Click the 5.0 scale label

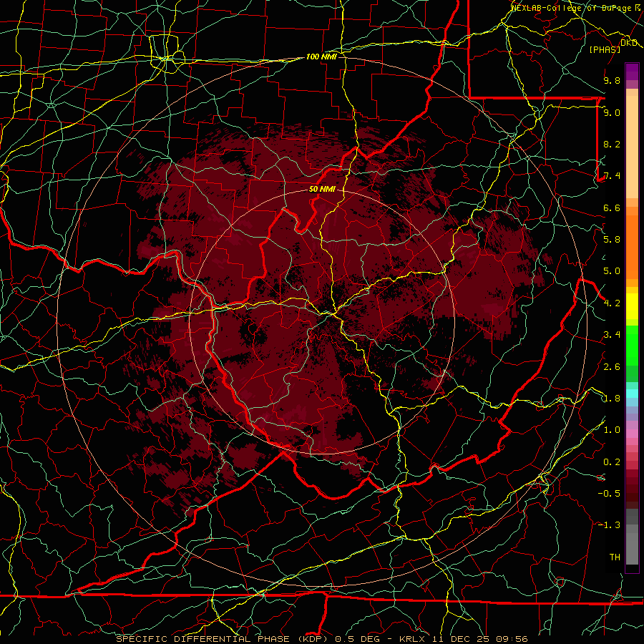coord(612,271)
